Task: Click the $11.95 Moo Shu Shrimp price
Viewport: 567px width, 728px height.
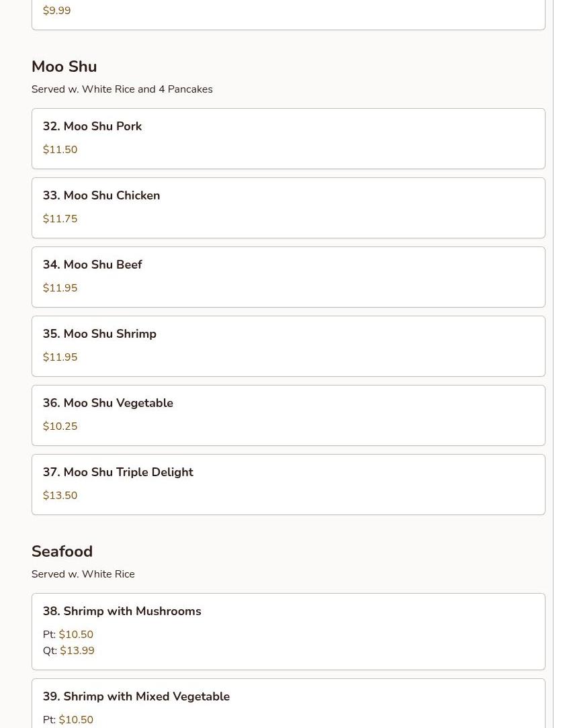Action: coord(60,357)
